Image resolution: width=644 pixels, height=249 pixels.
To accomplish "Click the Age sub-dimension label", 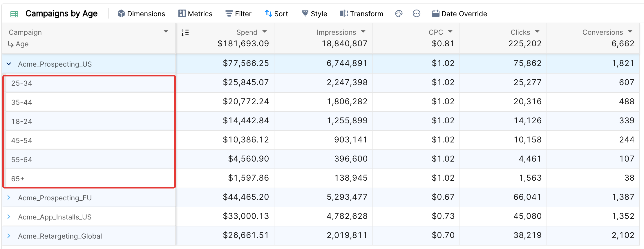I will click(x=22, y=44).
